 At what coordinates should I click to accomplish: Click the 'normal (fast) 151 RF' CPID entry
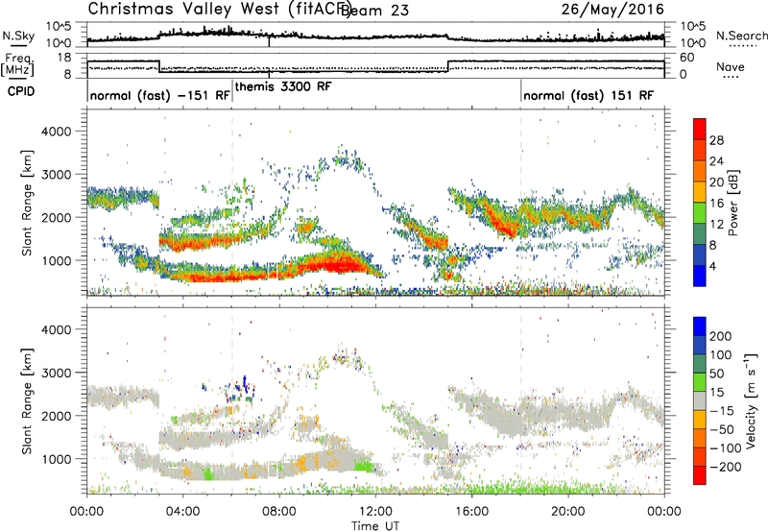[588, 95]
